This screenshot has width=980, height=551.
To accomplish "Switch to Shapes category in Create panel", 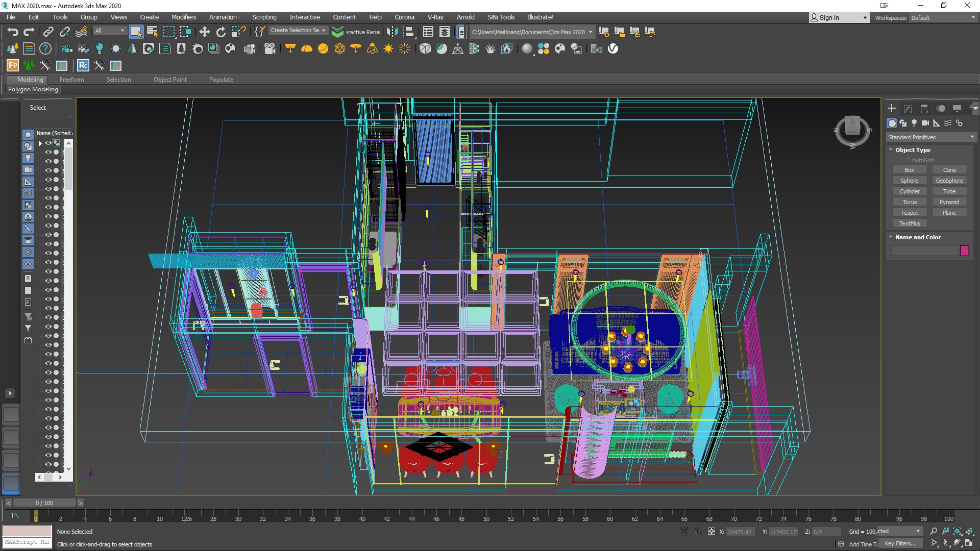I will (903, 123).
